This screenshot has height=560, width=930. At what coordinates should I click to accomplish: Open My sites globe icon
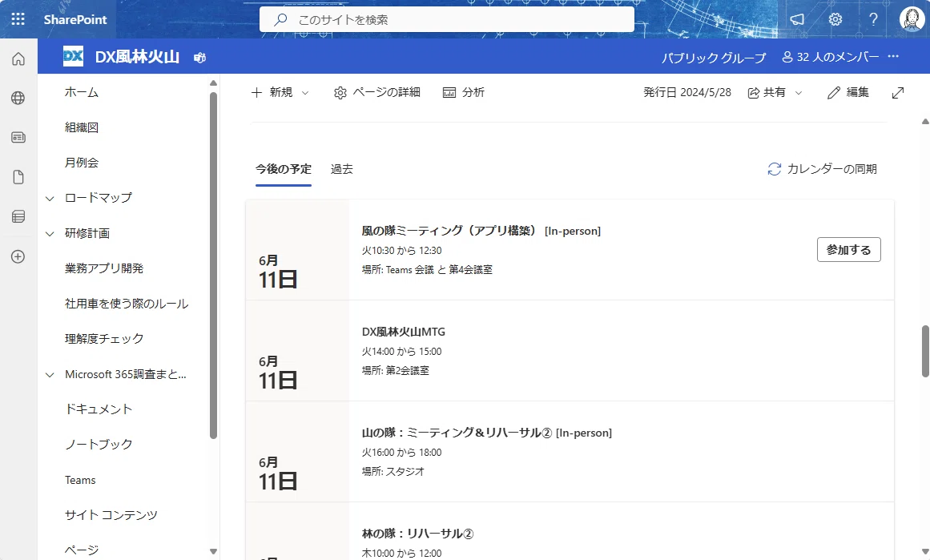point(18,98)
